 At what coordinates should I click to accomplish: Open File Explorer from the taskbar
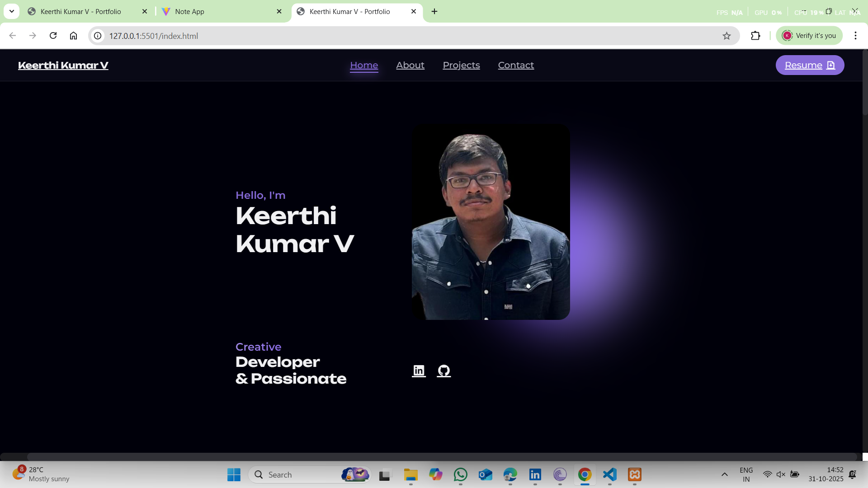click(410, 474)
